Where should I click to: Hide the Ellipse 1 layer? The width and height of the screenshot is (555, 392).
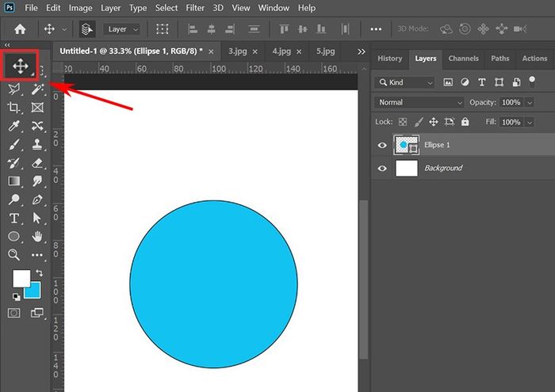pyautogui.click(x=382, y=145)
